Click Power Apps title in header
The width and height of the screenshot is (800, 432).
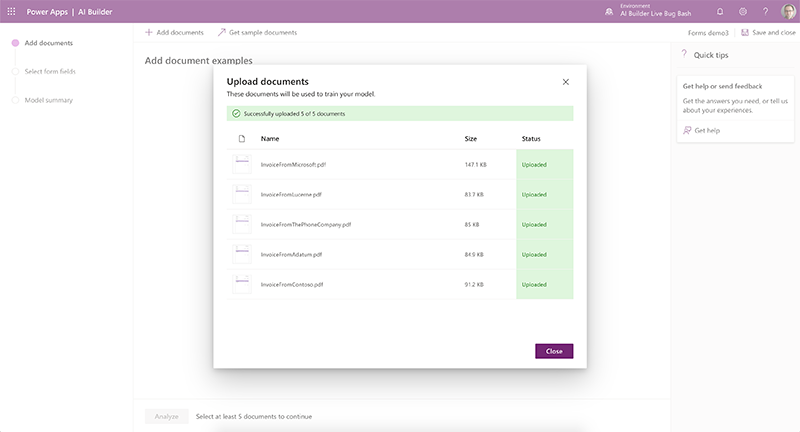(x=47, y=12)
